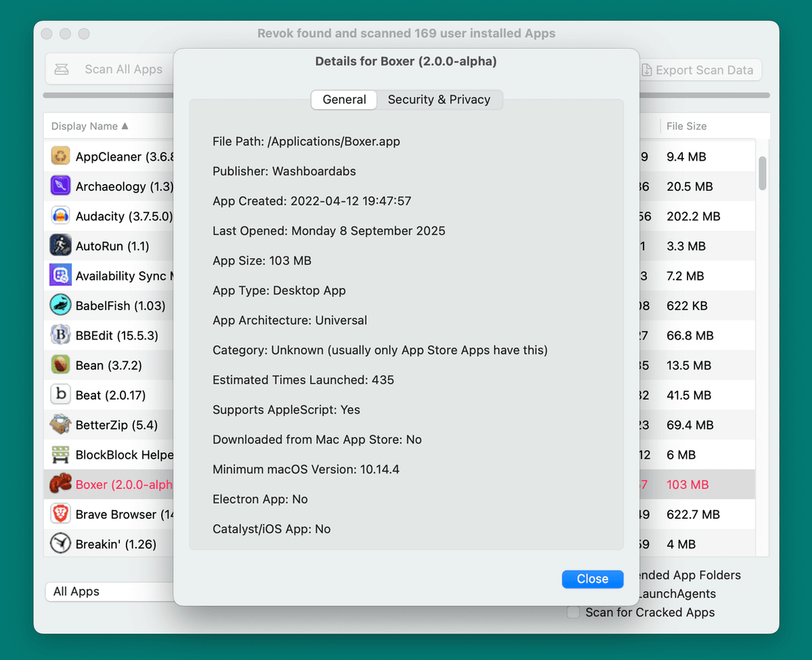This screenshot has height=660, width=812.
Task: Click the AppCleaner app icon
Action: [61, 157]
